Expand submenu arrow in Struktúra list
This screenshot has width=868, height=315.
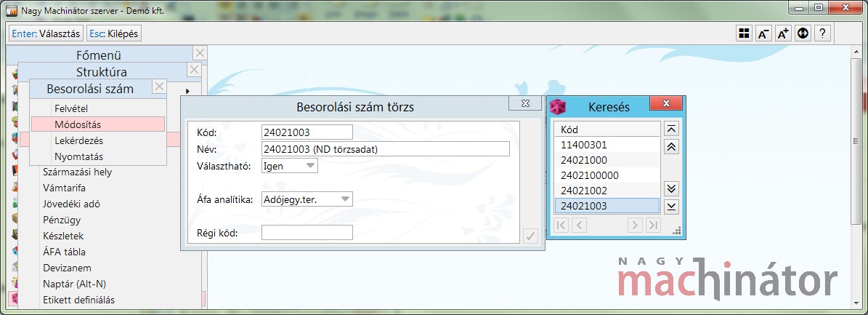(x=187, y=91)
